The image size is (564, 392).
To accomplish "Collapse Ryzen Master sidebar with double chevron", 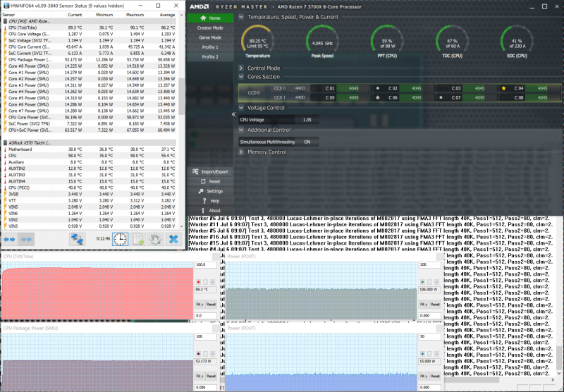I will tap(233, 114).
